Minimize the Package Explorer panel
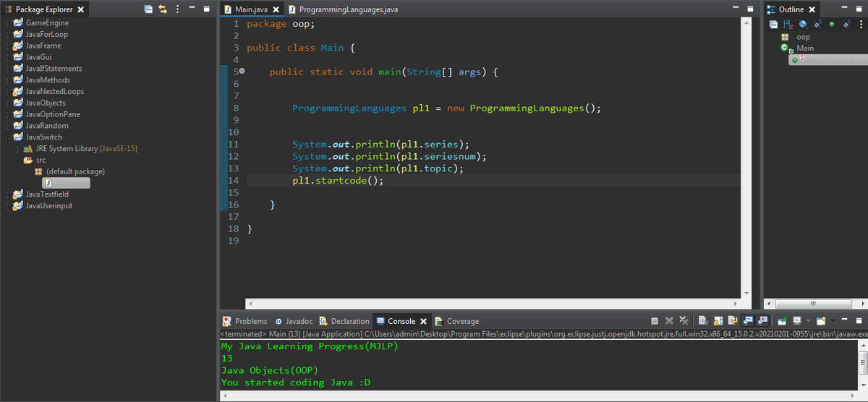This screenshot has width=868, height=402. click(192, 9)
